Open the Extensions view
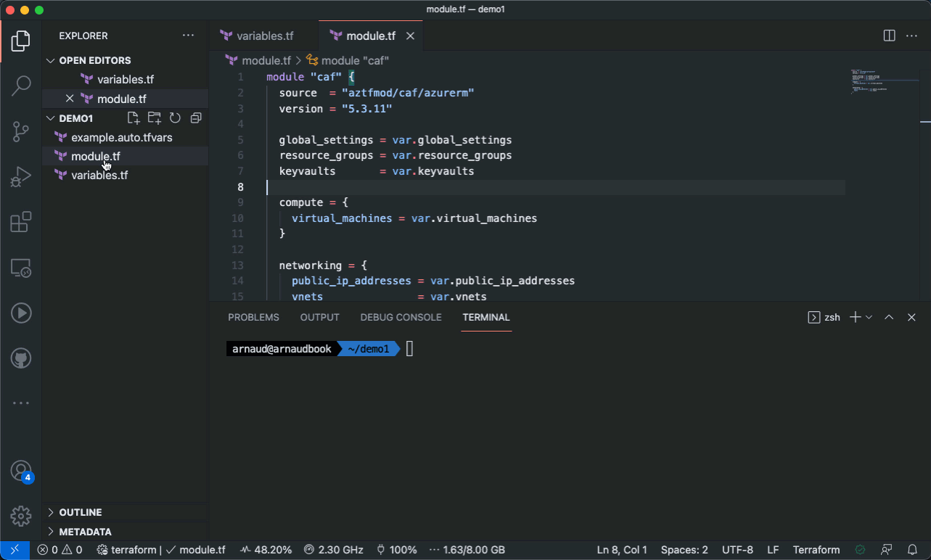 tap(21, 222)
